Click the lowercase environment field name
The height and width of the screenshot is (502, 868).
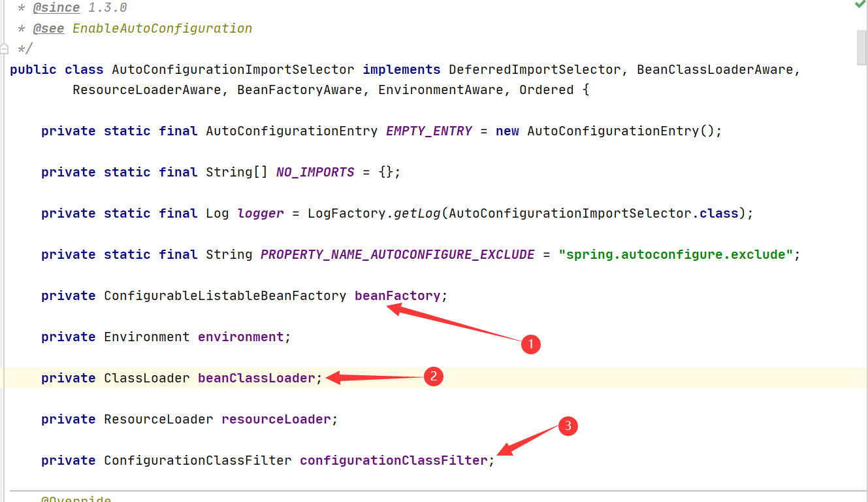click(241, 337)
